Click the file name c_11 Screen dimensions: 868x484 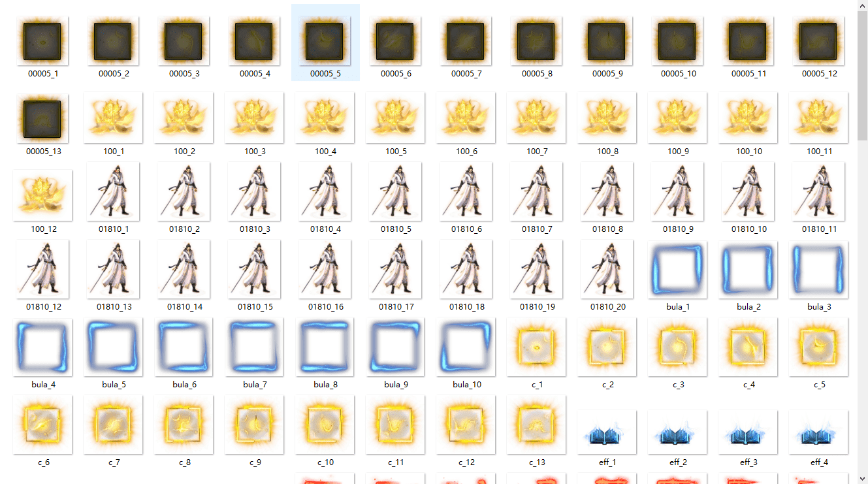click(x=396, y=462)
